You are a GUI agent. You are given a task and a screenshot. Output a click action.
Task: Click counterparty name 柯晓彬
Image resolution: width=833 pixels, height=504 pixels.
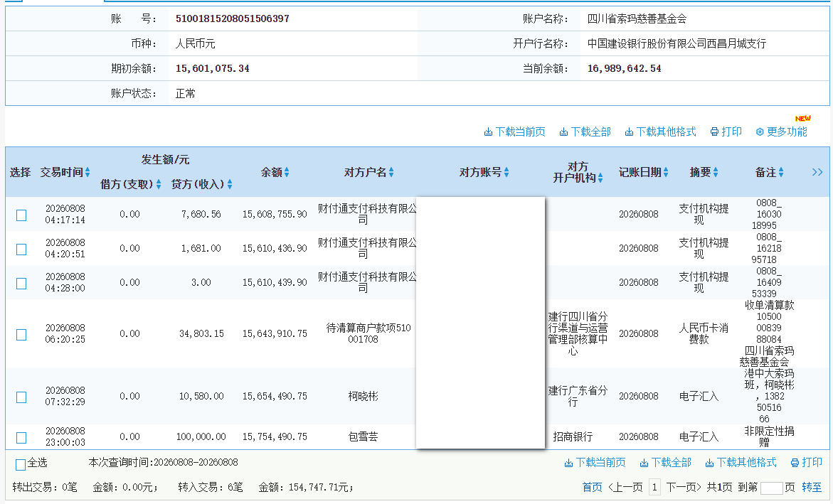pyautogui.click(x=364, y=396)
